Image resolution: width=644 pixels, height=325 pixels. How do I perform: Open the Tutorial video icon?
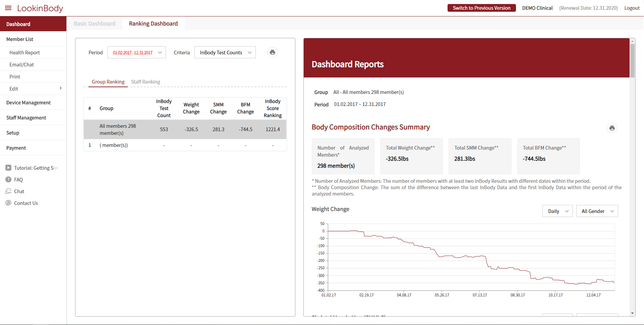point(8,168)
